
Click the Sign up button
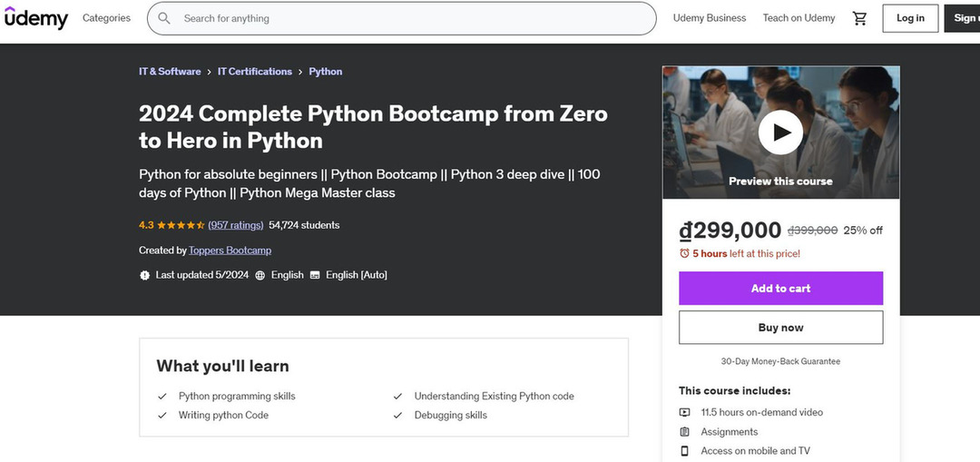pos(963,18)
